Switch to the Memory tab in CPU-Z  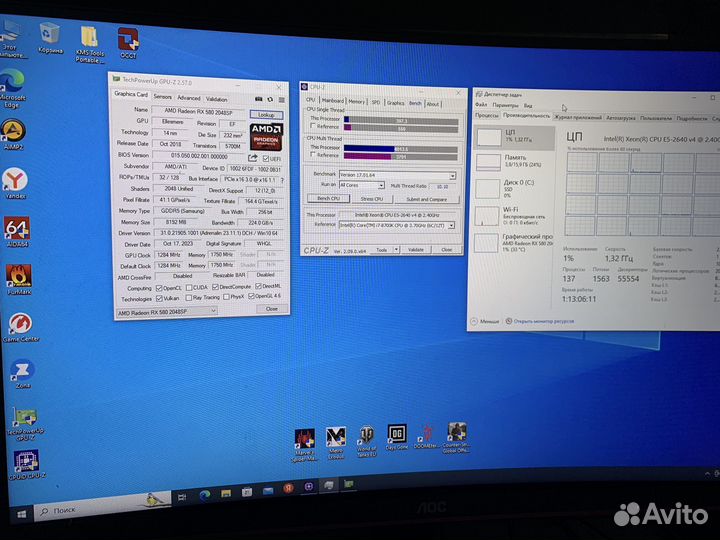(x=356, y=101)
